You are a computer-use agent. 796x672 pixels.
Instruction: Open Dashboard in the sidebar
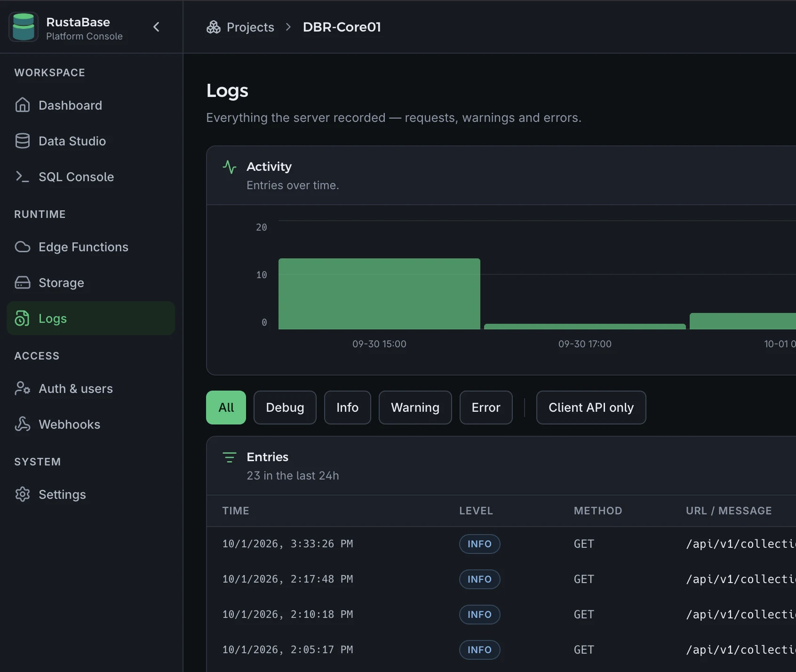coord(91,105)
